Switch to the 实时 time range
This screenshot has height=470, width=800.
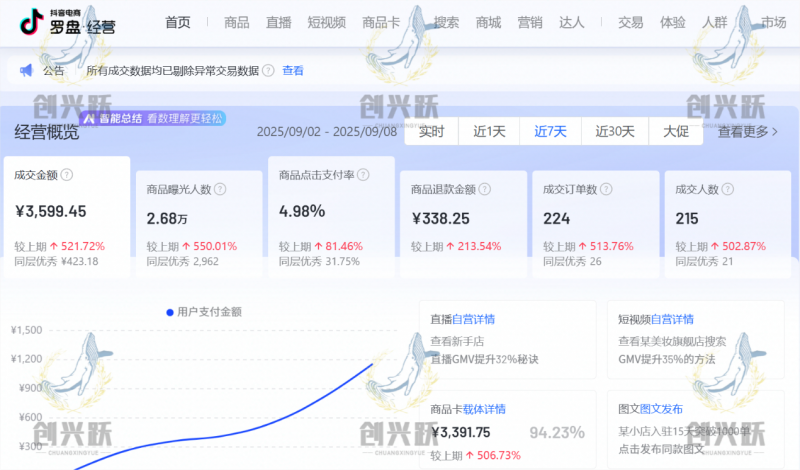pyautogui.click(x=431, y=131)
